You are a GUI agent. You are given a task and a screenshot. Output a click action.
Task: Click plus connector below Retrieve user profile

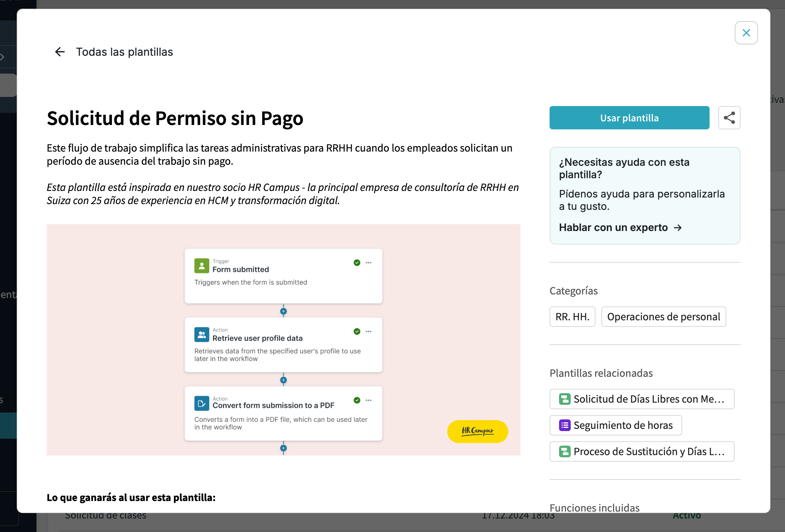click(x=283, y=380)
